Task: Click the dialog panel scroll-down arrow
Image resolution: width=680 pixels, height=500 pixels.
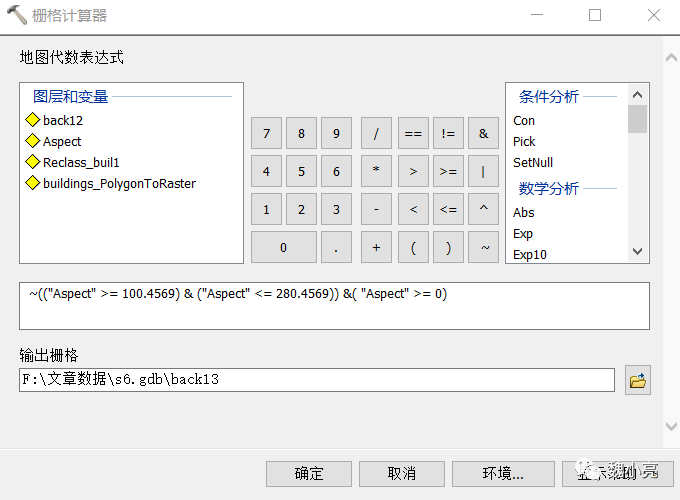Action: point(671,427)
